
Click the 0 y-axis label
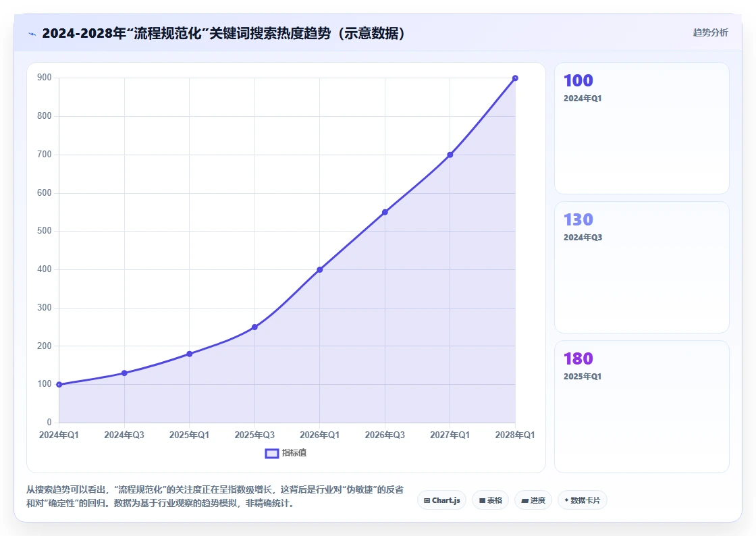[49, 422]
